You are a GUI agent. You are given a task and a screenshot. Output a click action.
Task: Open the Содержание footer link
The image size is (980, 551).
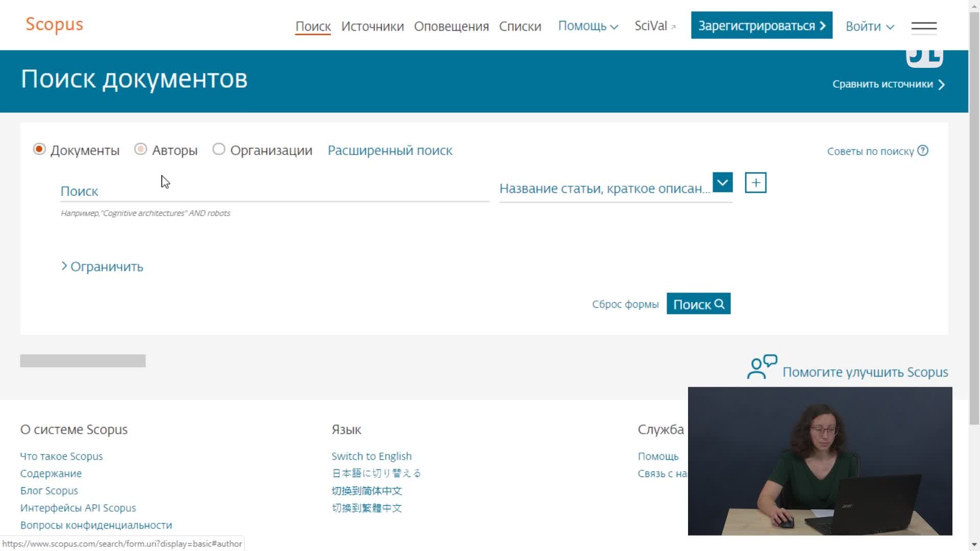(51, 473)
